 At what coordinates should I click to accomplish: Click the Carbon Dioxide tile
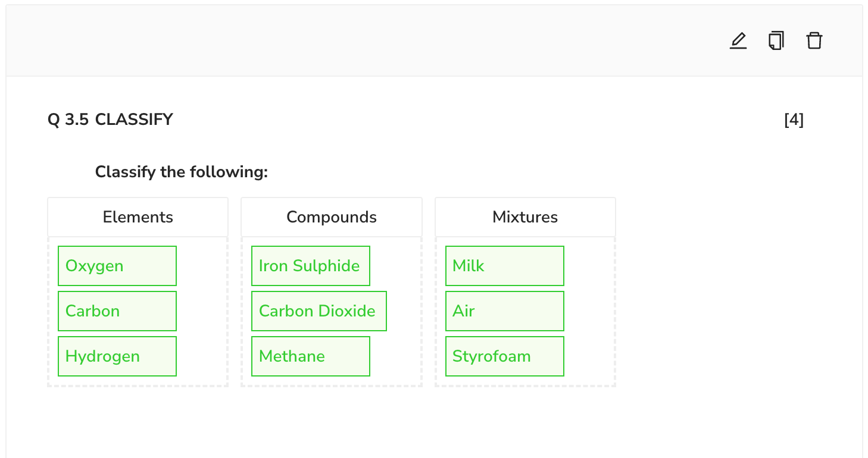pyautogui.click(x=319, y=311)
